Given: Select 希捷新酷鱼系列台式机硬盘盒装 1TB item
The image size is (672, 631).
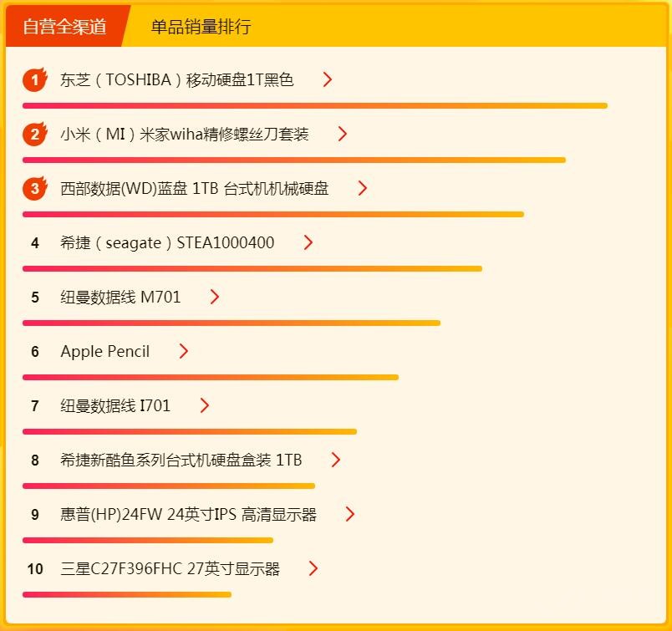Looking at the screenshot, I should point(181,461).
